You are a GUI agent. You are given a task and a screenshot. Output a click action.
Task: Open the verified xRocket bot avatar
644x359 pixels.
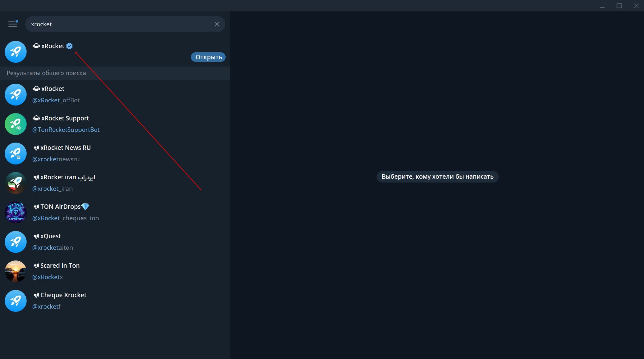coord(16,52)
